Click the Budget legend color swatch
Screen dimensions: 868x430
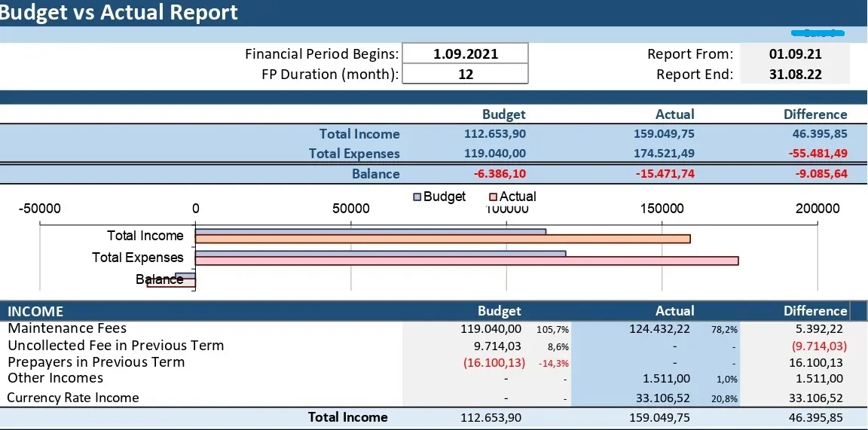coord(417,197)
